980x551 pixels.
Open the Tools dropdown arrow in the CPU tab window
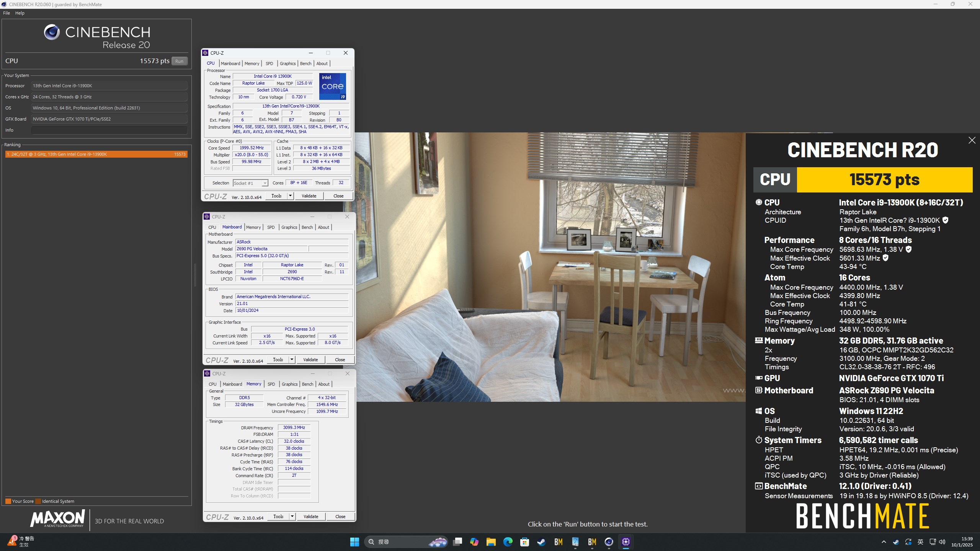tap(290, 196)
